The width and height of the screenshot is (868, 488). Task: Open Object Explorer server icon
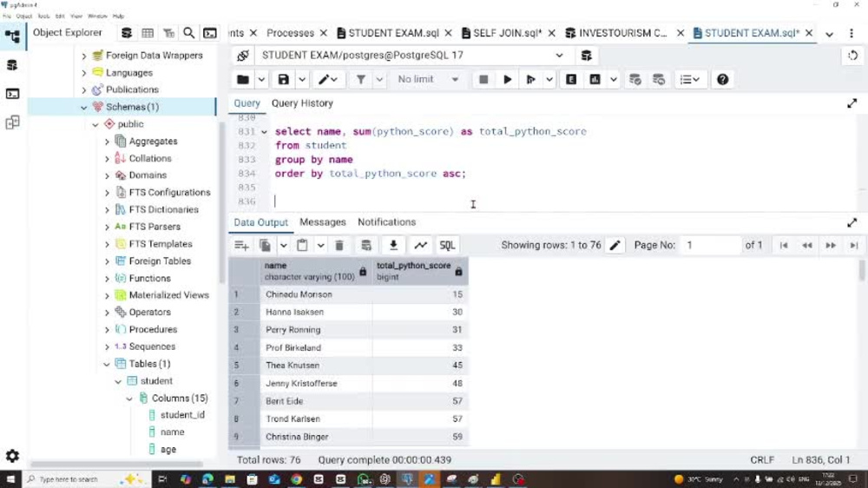click(x=127, y=33)
